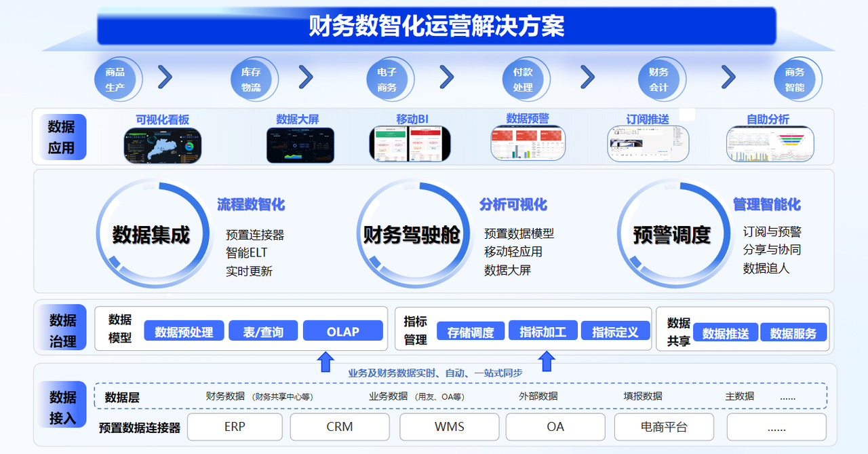Image resolution: width=868 pixels, height=454 pixels.
Task: Click the 外部数据 label in 数据层
Action: pyautogui.click(x=538, y=396)
